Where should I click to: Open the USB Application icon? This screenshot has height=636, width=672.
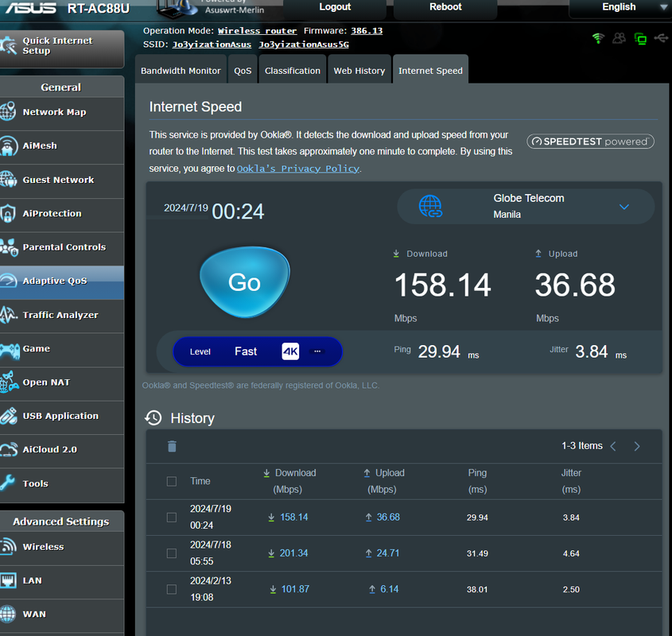(x=8, y=416)
